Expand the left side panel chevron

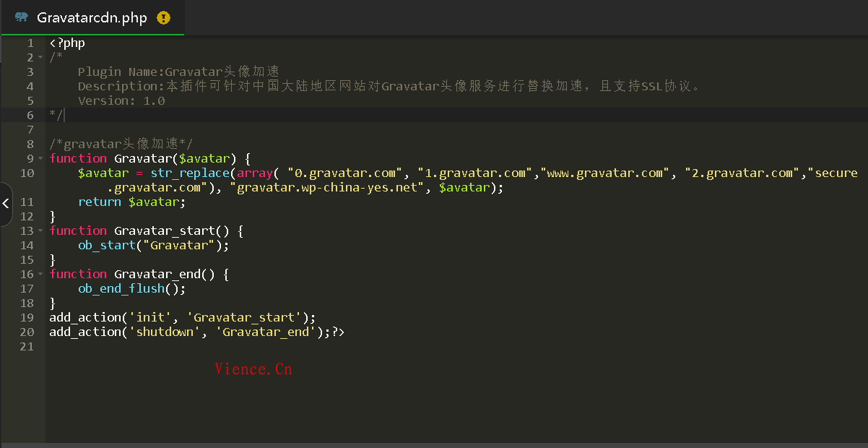(x=6, y=204)
